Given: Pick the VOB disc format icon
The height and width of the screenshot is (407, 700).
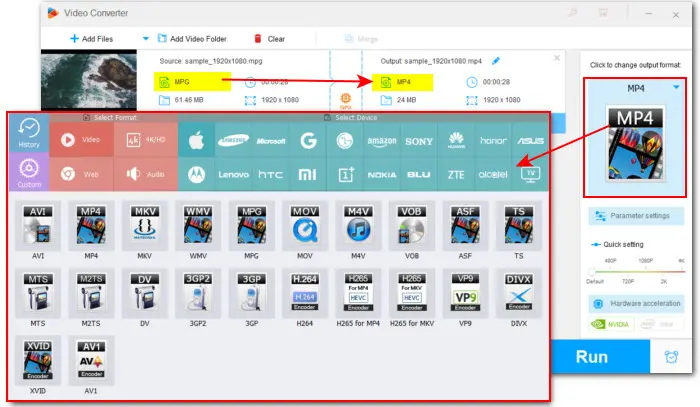Looking at the screenshot, I should click(x=410, y=225).
